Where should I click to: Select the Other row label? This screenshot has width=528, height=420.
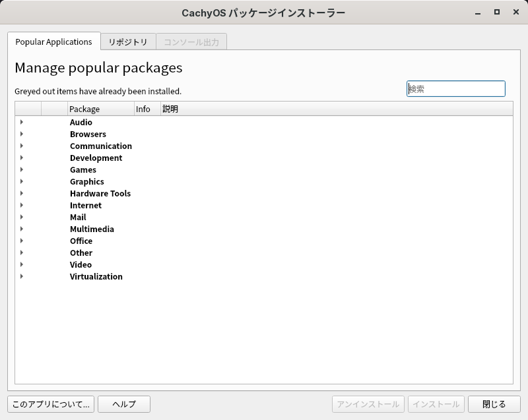click(x=81, y=253)
